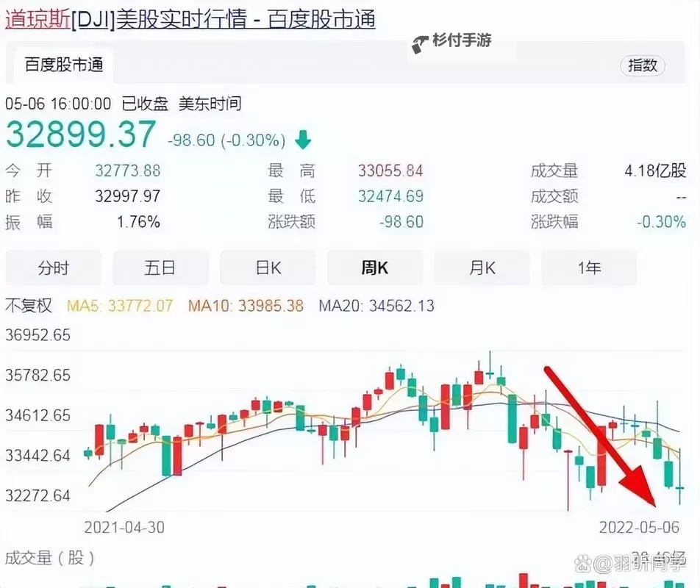Select the 1年 one-year chart
Screen dimensions: 700x588
pos(589,268)
